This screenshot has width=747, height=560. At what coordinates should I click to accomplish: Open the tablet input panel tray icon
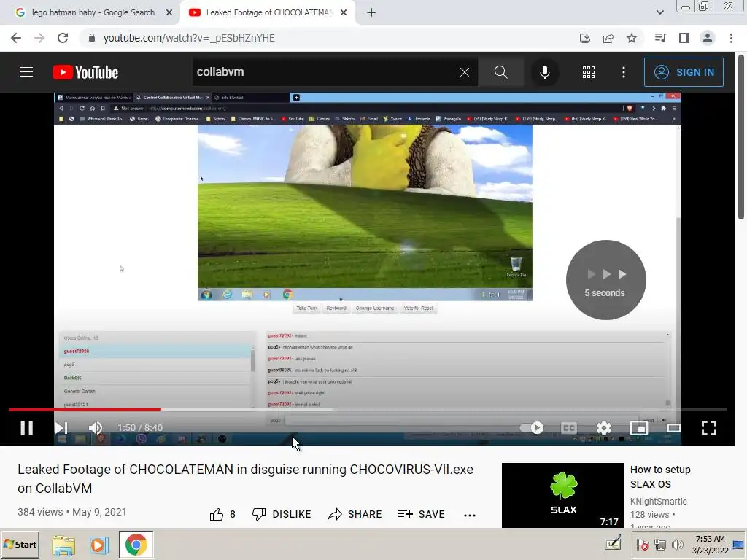[613, 543]
